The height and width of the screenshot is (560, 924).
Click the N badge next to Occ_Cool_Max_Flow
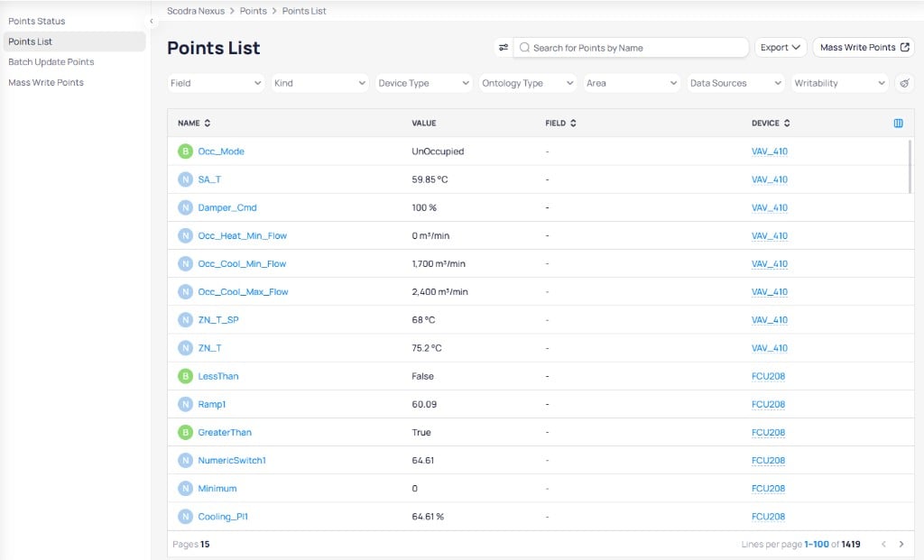(x=186, y=292)
